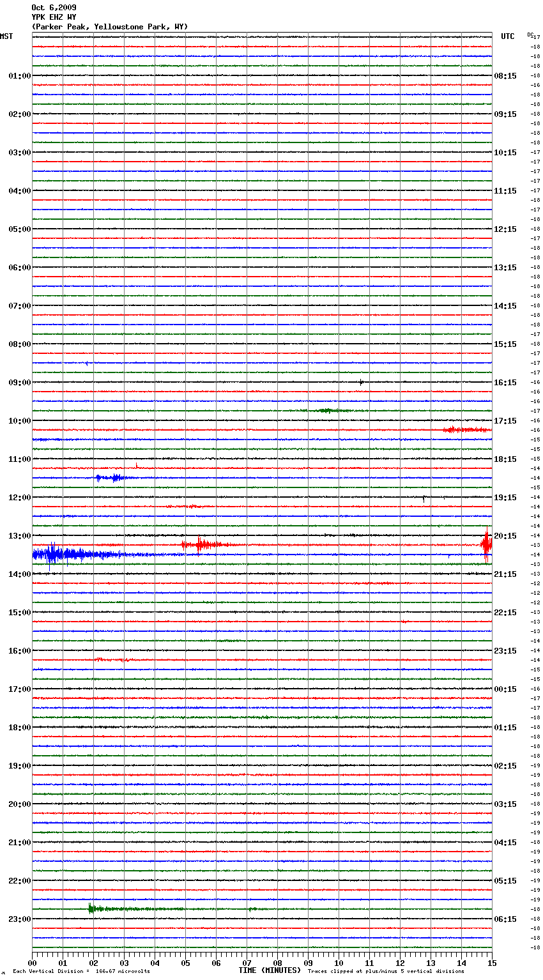Click the 00:15 UTC time label

[x=505, y=689]
